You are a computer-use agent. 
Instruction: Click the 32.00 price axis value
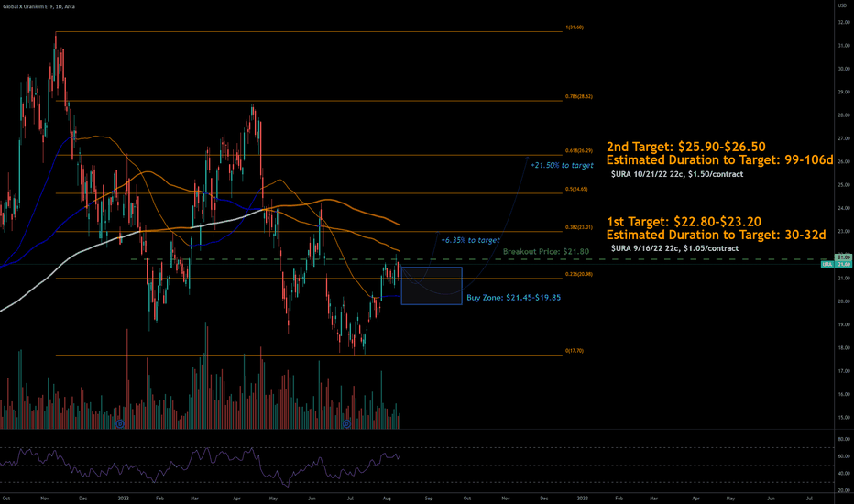[x=844, y=22]
